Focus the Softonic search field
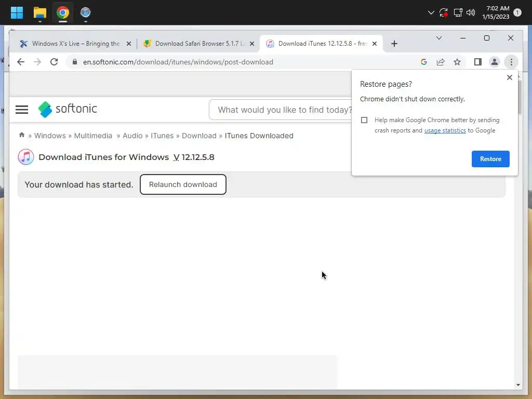 coord(281,110)
